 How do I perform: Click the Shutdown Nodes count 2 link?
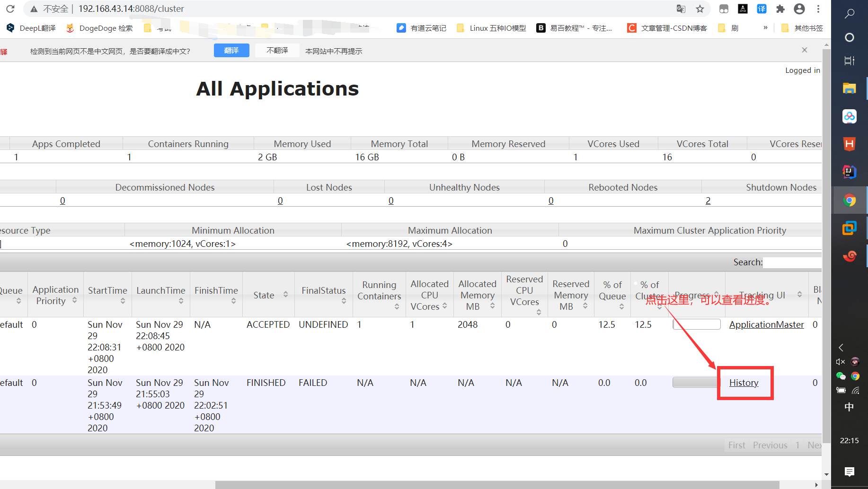tap(708, 201)
